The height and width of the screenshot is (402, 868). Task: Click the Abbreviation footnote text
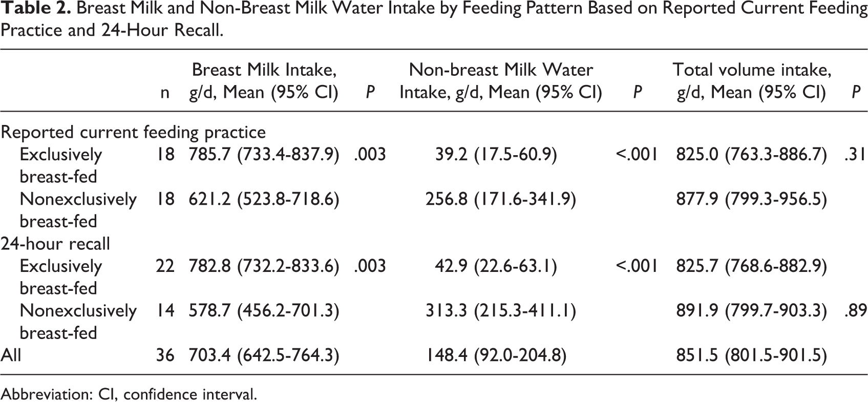pos(128,394)
